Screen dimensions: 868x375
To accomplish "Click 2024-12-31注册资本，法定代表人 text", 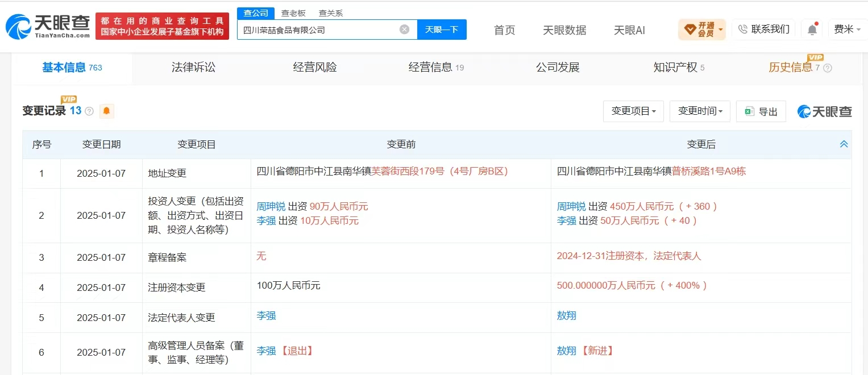I will coord(629,256).
